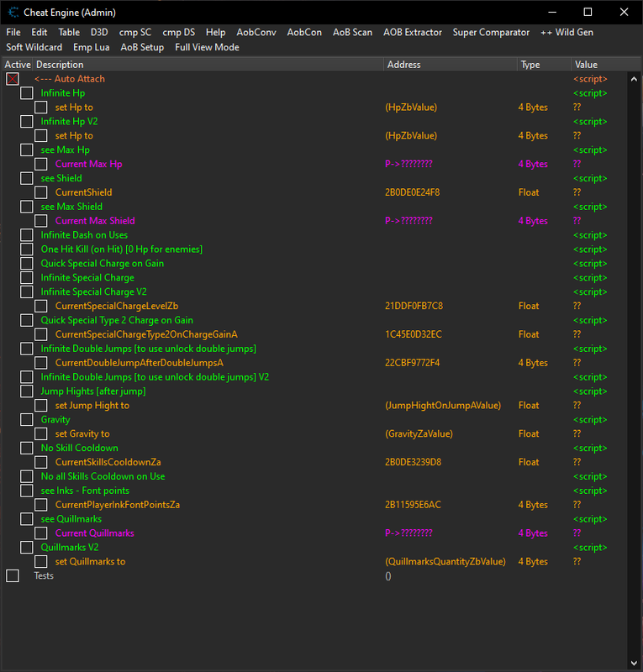Open the AoB Setup menu

point(142,48)
